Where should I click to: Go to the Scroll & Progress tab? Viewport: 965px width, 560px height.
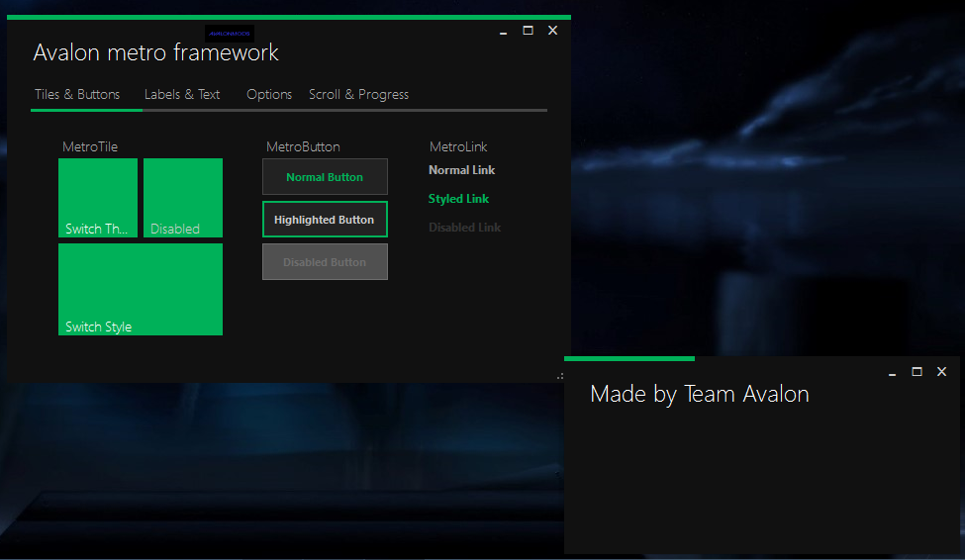point(358,95)
